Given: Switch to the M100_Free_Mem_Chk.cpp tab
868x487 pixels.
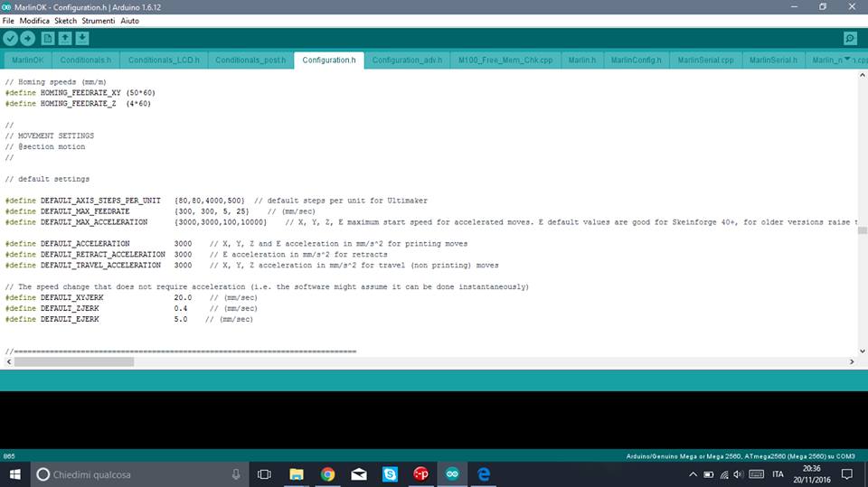Looking at the screenshot, I should (505, 60).
